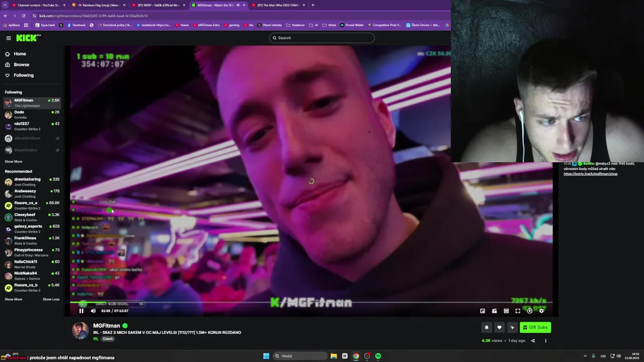This screenshot has width=644, height=362.
Task: Open a new browser tab
Action: pos(313,5)
